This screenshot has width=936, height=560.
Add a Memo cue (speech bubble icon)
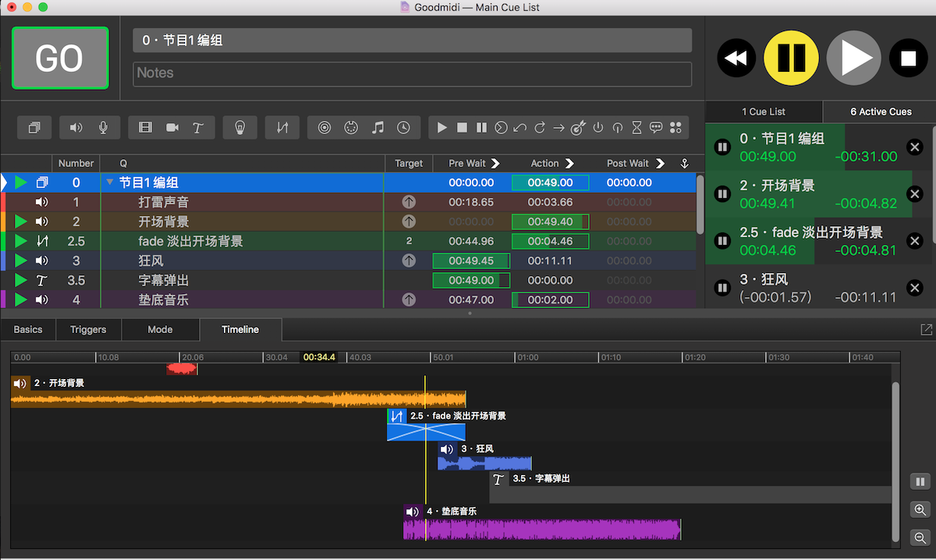(657, 127)
